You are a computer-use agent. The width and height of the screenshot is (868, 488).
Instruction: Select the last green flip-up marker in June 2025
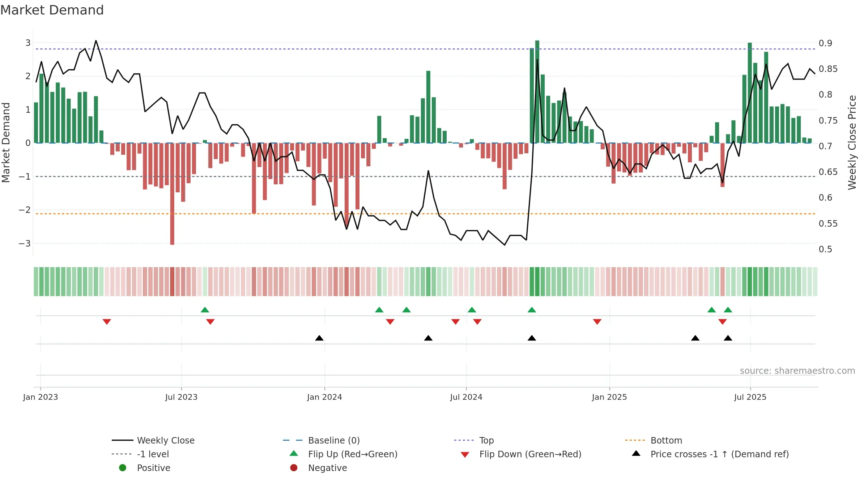(x=728, y=310)
